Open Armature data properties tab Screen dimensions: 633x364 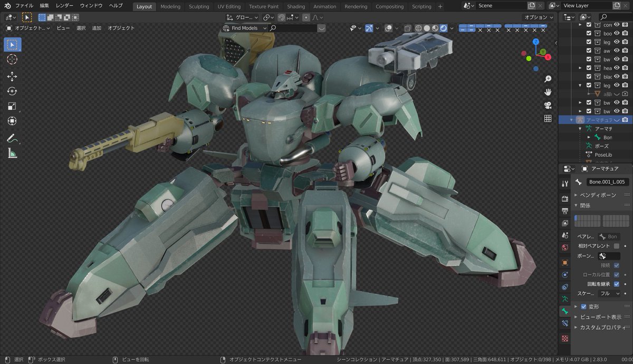tap(565, 299)
